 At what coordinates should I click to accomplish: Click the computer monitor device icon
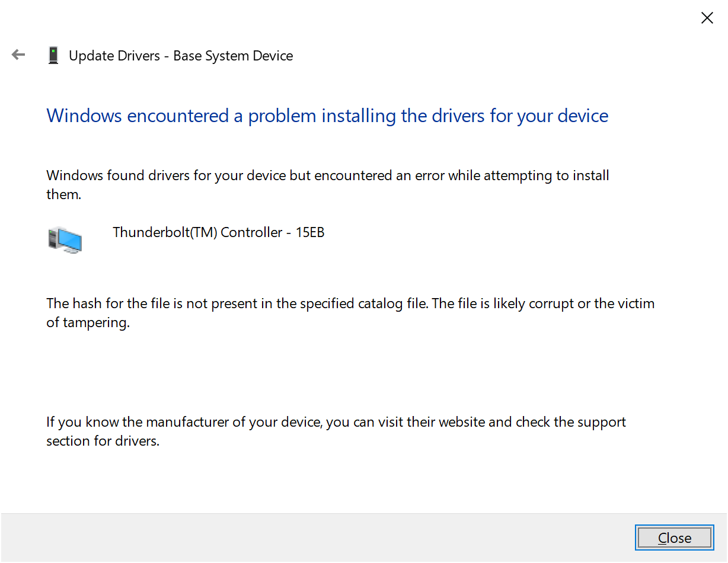point(65,239)
